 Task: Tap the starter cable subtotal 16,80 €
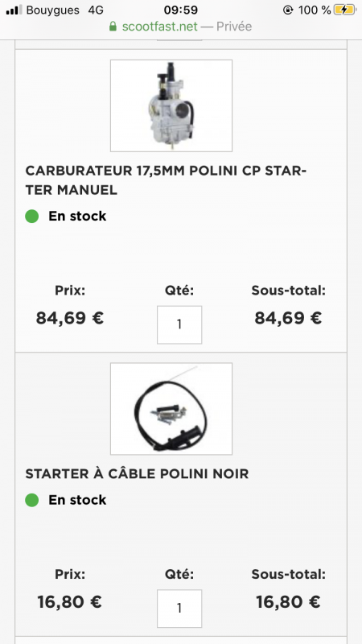coord(288,602)
